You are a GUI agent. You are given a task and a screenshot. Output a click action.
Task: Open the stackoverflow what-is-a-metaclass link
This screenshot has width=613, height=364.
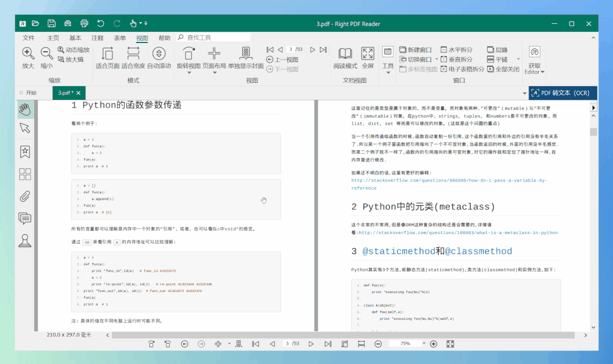pyautogui.click(x=458, y=233)
